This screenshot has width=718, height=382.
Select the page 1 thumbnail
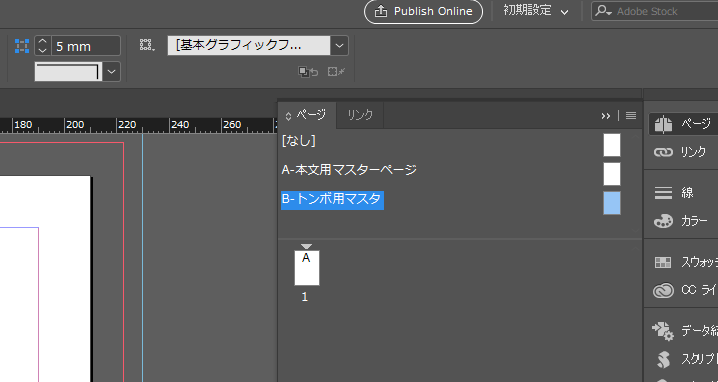[x=306, y=268]
